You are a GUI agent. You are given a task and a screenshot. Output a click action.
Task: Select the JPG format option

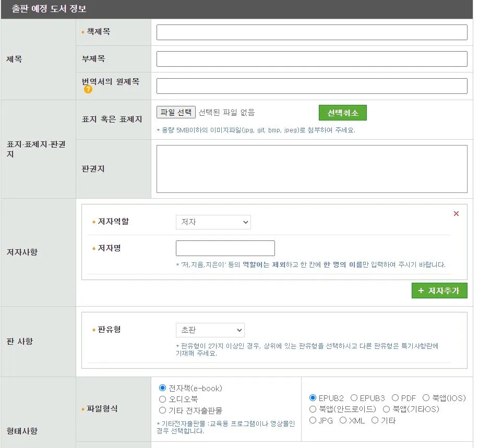point(312,420)
